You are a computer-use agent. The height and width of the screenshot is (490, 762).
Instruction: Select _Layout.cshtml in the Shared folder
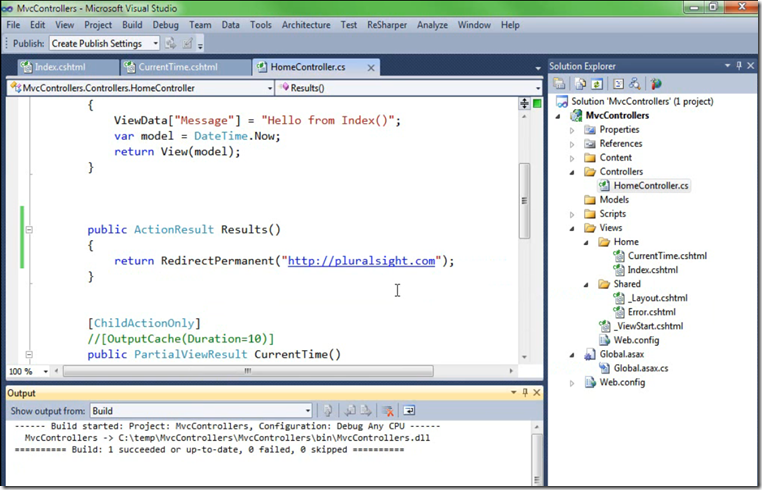pos(657,298)
